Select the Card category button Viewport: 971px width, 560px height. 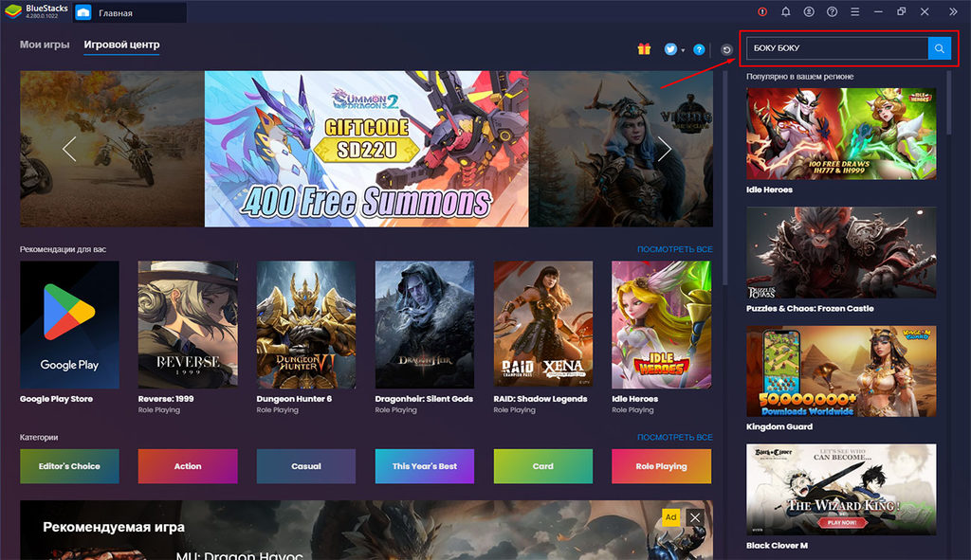tap(543, 466)
